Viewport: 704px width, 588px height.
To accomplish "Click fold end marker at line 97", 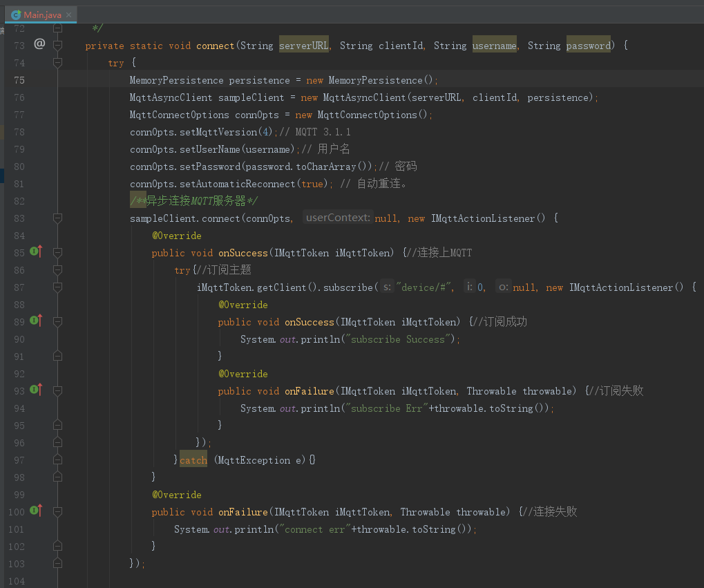I will coord(57,460).
